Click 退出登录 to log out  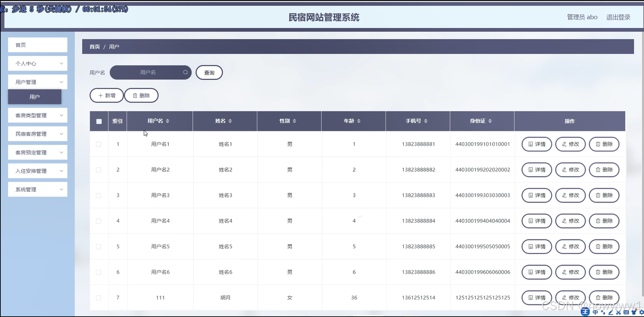tap(618, 17)
